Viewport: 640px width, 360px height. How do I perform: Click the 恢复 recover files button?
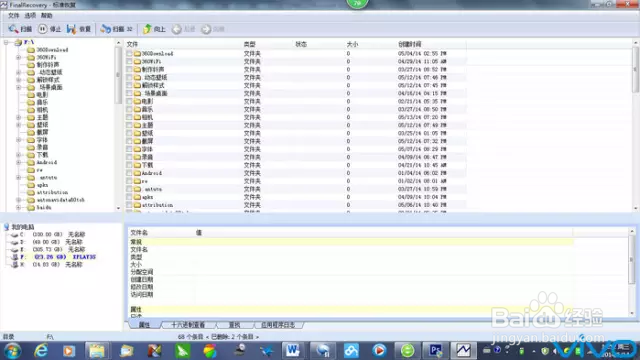tap(79, 29)
